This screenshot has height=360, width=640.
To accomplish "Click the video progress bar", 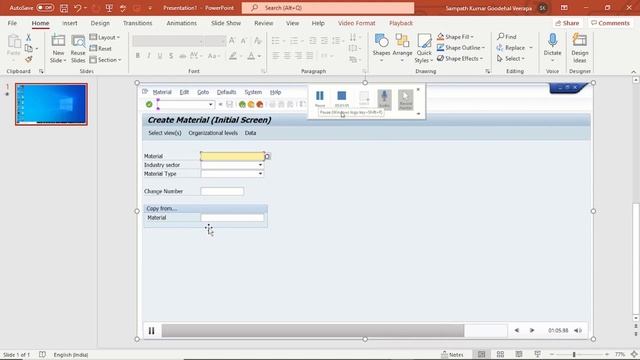I will coord(334,331).
